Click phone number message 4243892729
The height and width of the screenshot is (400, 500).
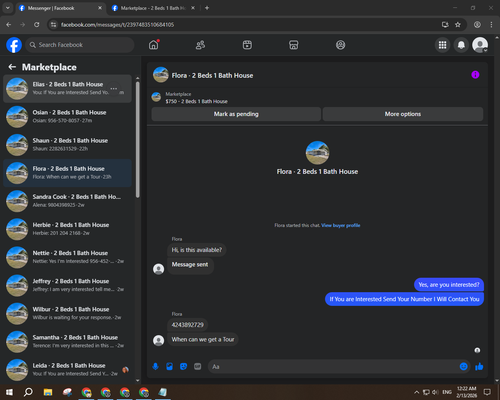[x=187, y=325]
